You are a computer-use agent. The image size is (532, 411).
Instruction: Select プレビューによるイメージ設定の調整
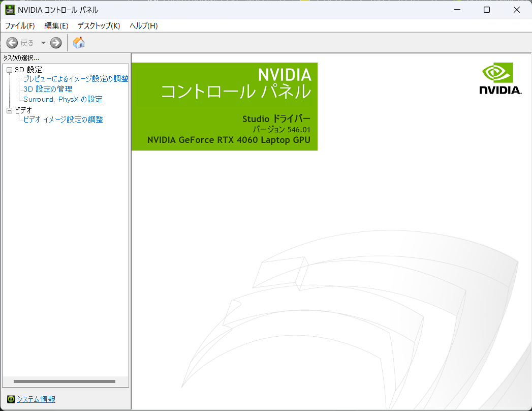pyautogui.click(x=75, y=78)
